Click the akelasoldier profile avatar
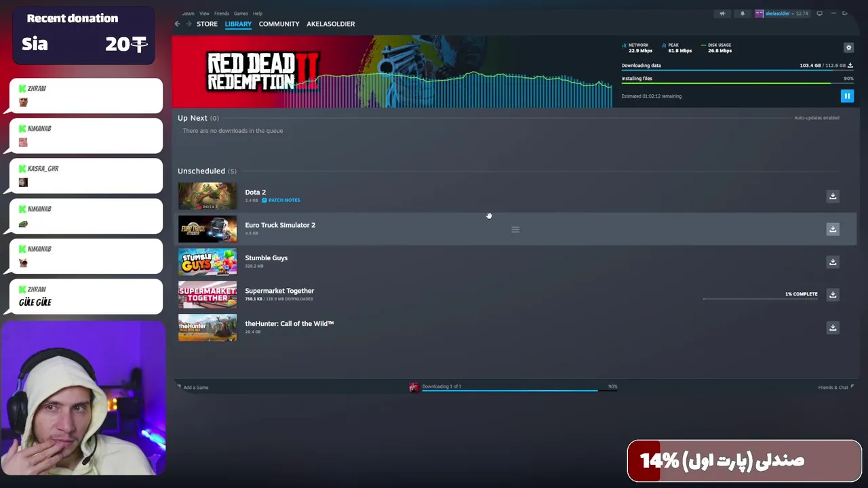This screenshot has width=868, height=488. 759,14
